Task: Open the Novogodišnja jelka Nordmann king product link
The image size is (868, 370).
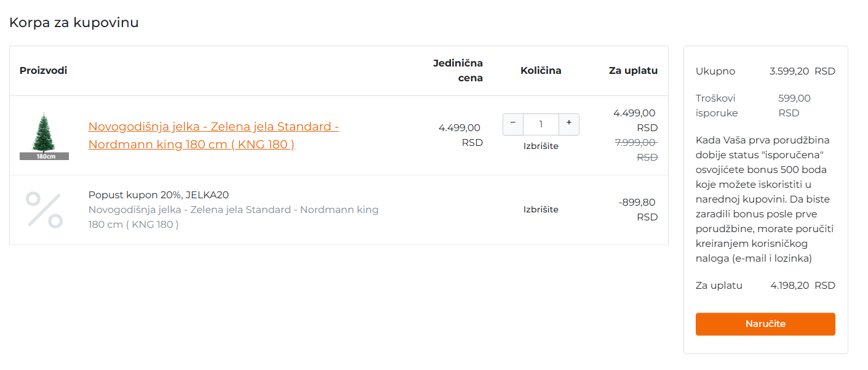Action: (x=213, y=135)
